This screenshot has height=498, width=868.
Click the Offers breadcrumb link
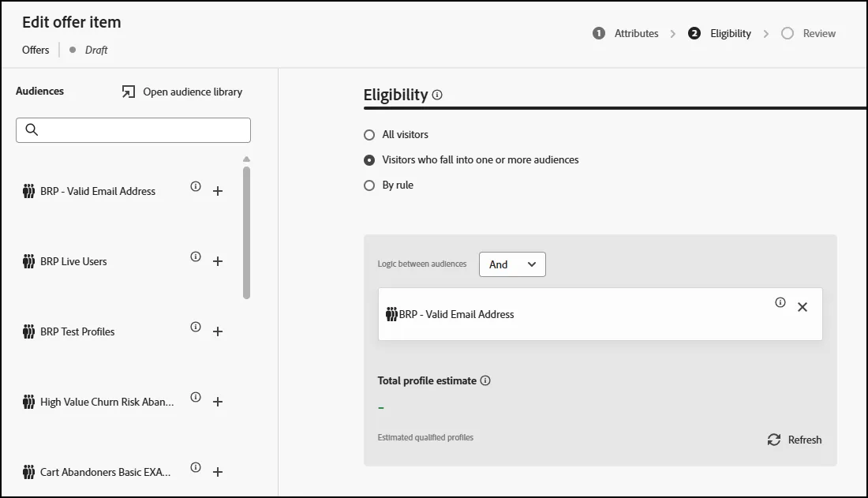[x=36, y=50]
